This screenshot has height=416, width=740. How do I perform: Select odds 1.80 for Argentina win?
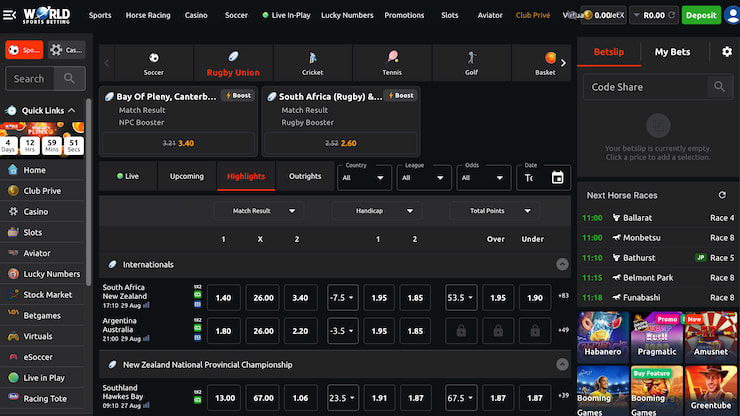pyautogui.click(x=223, y=331)
